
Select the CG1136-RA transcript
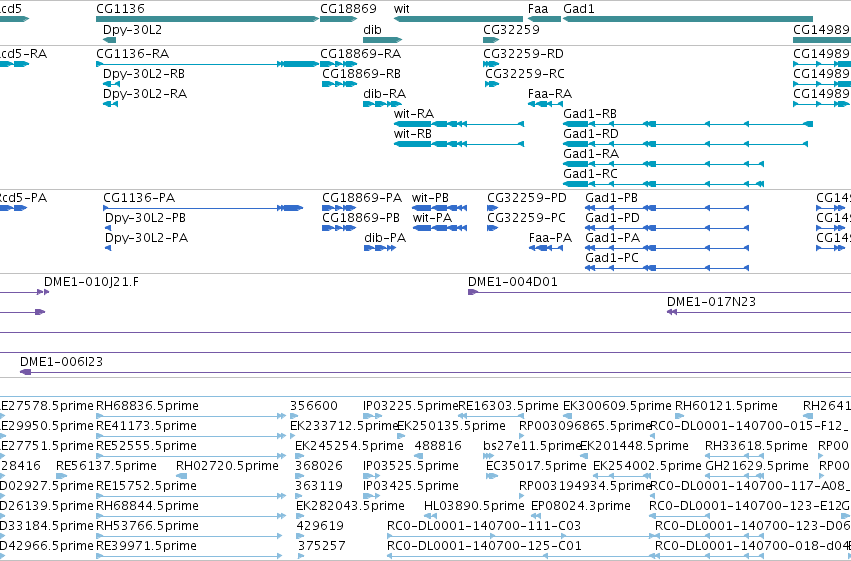coord(207,64)
